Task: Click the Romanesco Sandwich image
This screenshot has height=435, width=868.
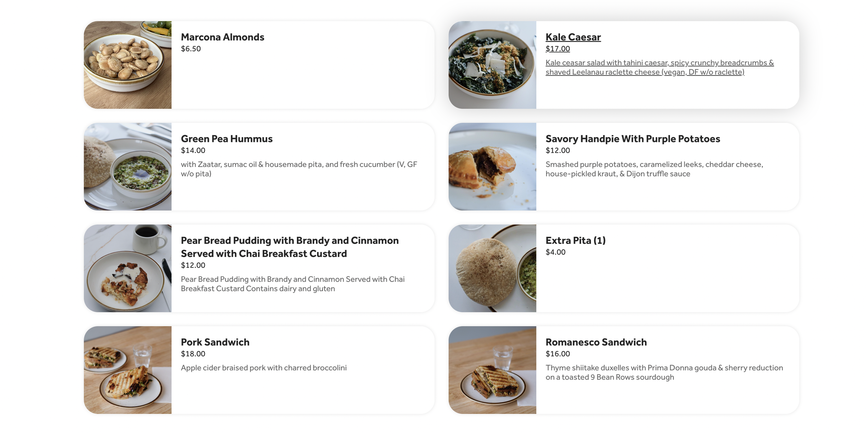Action: [492, 370]
